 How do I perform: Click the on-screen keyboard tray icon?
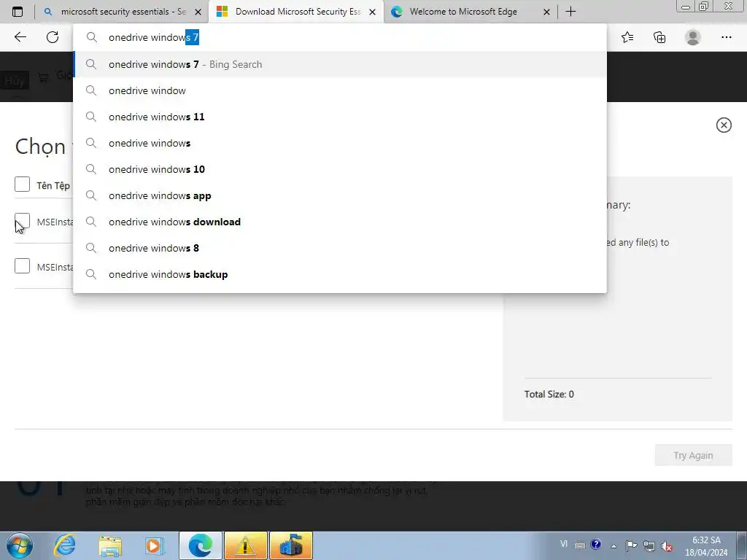click(x=580, y=545)
